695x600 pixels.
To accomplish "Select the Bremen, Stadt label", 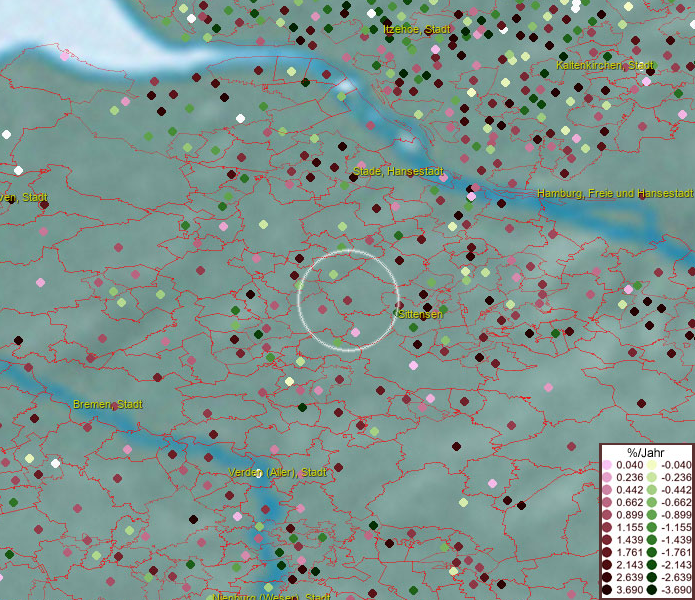I will tap(108, 404).
